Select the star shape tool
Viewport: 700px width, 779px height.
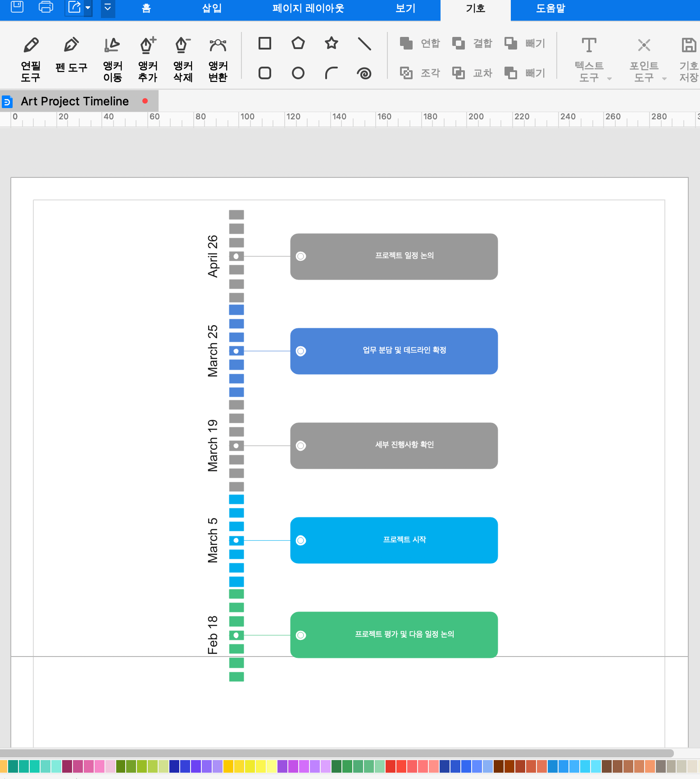pos(332,43)
